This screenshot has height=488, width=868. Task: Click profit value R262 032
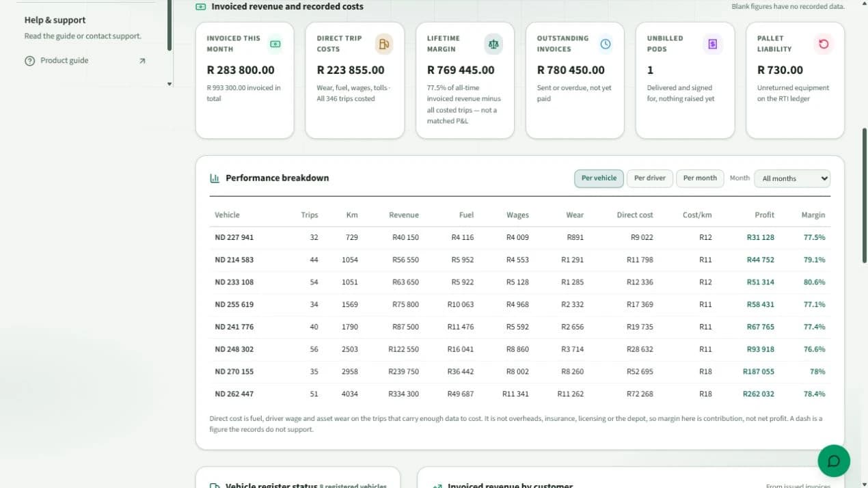pos(759,394)
